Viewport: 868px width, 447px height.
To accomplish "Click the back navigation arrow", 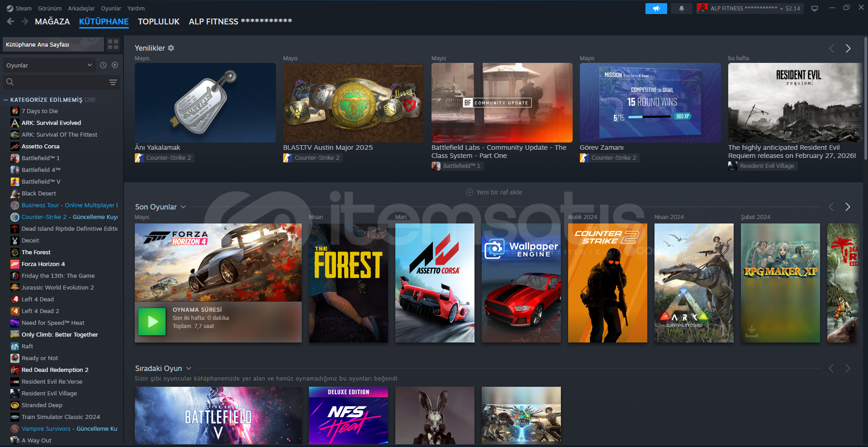I will [x=10, y=21].
